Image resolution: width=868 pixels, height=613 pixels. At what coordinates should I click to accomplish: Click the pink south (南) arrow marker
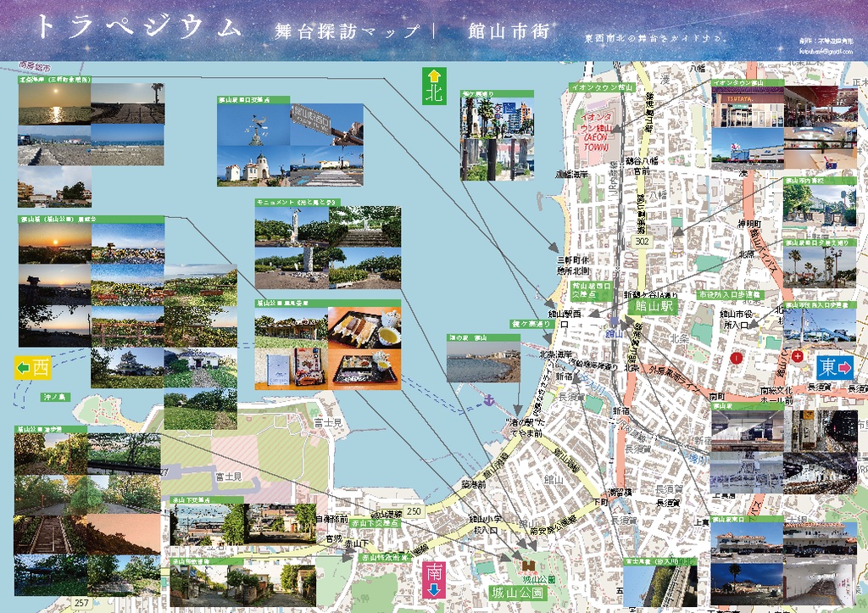[x=433, y=582]
